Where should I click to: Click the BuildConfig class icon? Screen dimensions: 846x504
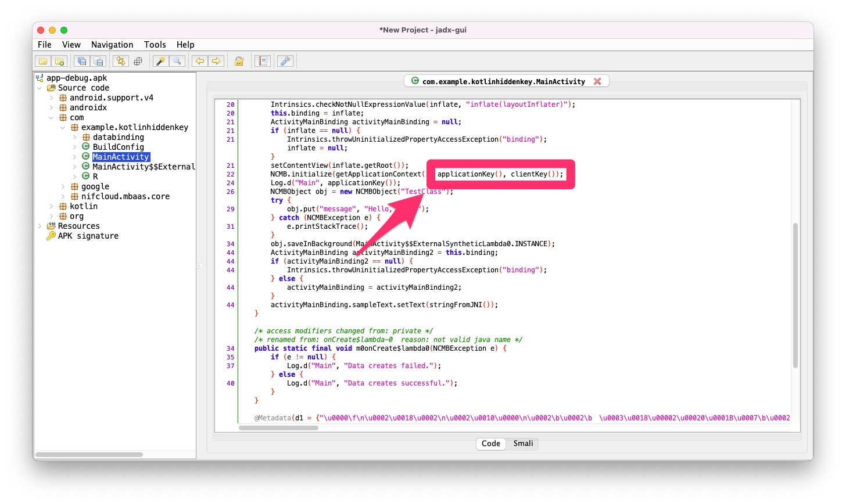point(86,147)
